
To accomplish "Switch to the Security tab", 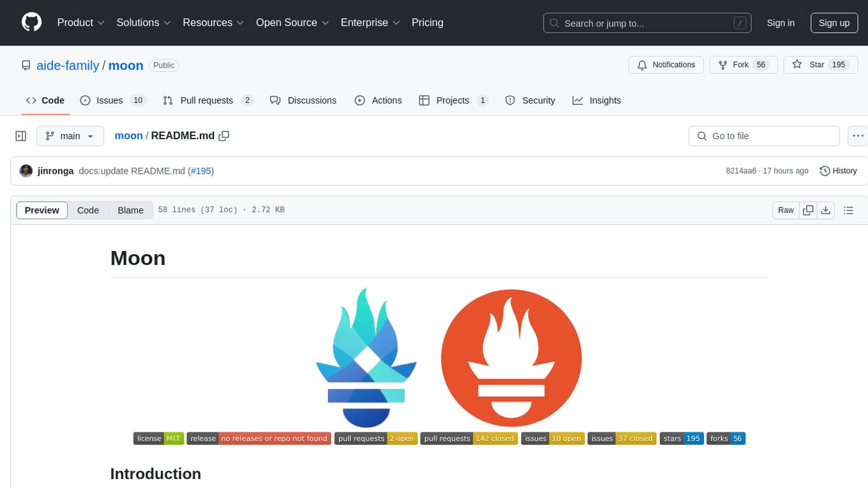I will coord(530,100).
